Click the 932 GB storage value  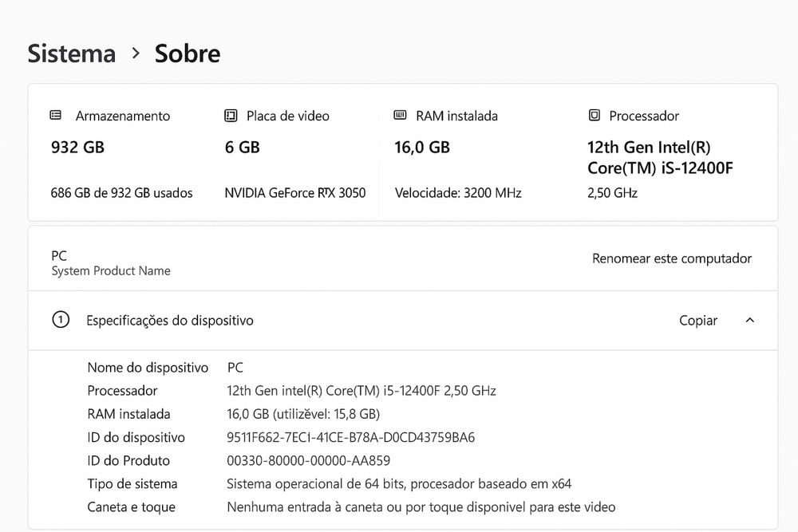coord(77,147)
